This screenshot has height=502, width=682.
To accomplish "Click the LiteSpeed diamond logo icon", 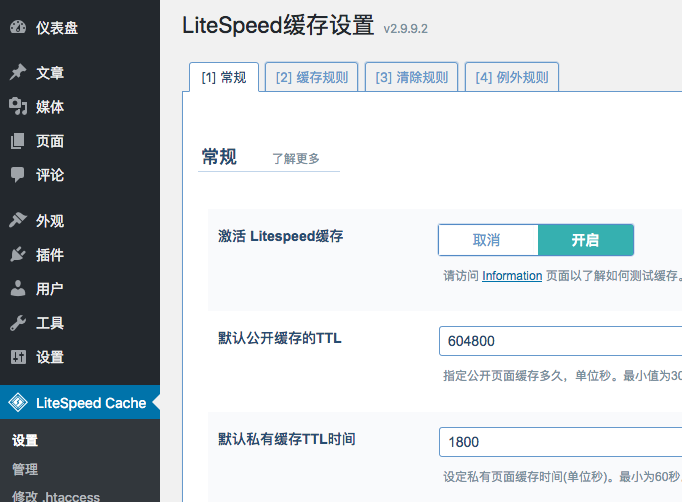I will pos(18,402).
